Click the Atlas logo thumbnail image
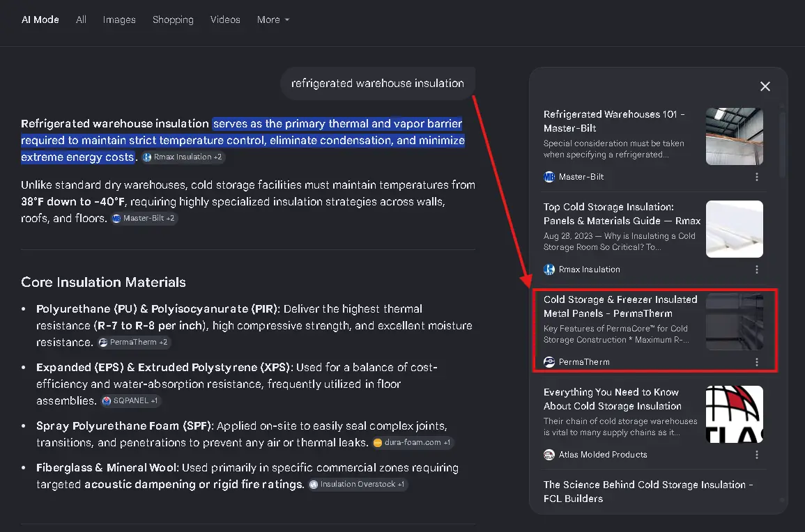Viewport: 805px width, 532px height. point(734,414)
